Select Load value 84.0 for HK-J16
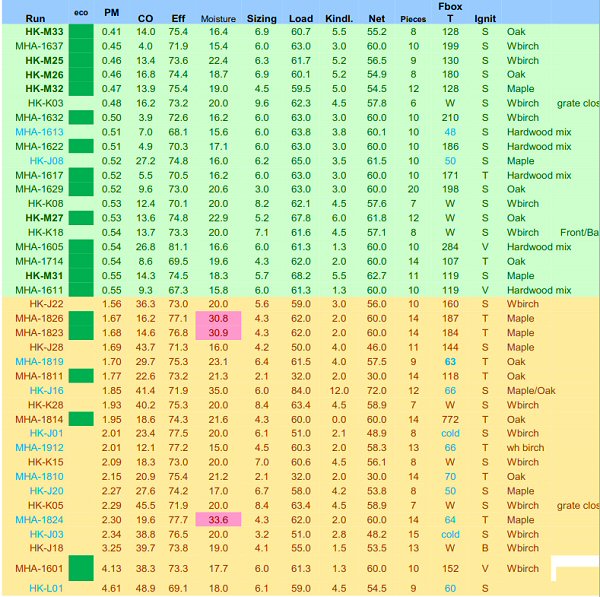This screenshot has width=600, height=597. [x=301, y=390]
